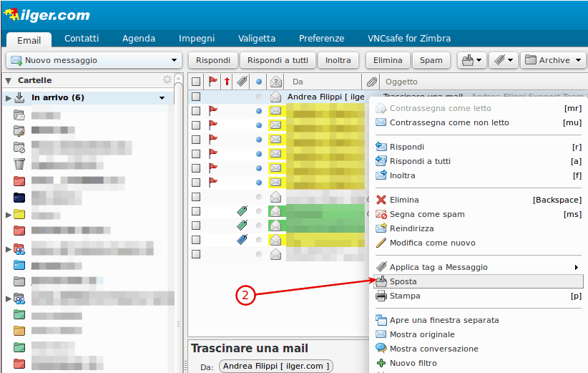Click the New message envelope icon
This screenshot has height=373, width=588.
point(16,60)
